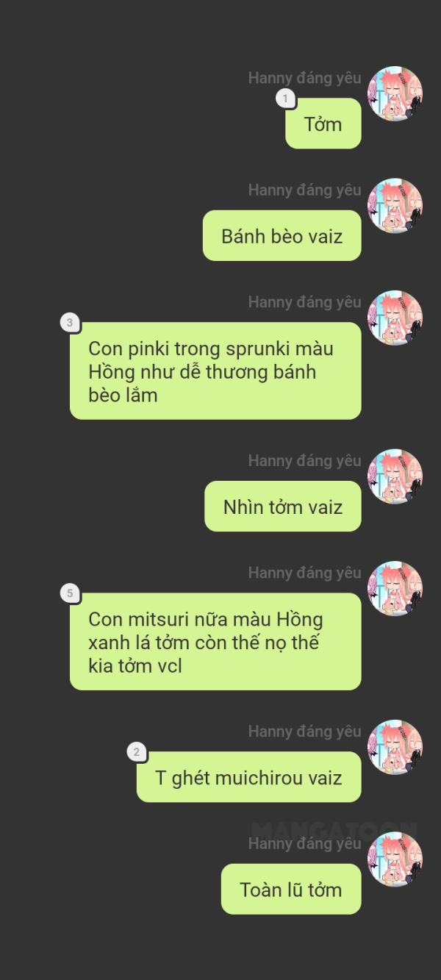The height and width of the screenshot is (980, 441).
Task: Click the name 'Hanny đáng yêu' above 'Tởm'
Action: pyautogui.click(x=304, y=78)
